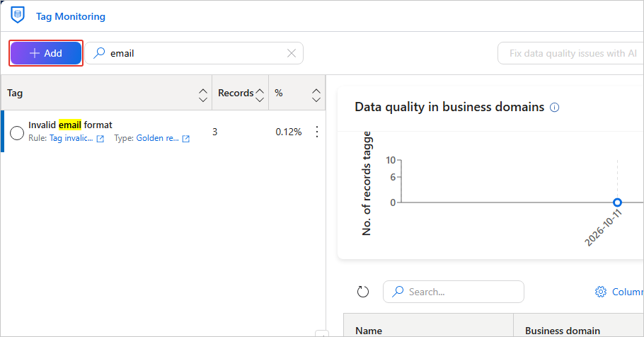Click the magnifier icon in the lower Search field

pos(398,292)
